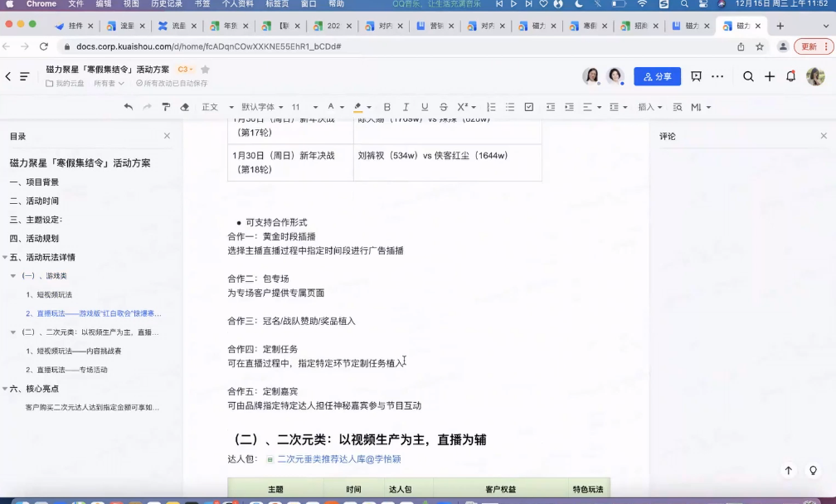This screenshot has width=836, height=504.
Task: Open the 插入 insert dropdown
Action: tap(649, 107)
